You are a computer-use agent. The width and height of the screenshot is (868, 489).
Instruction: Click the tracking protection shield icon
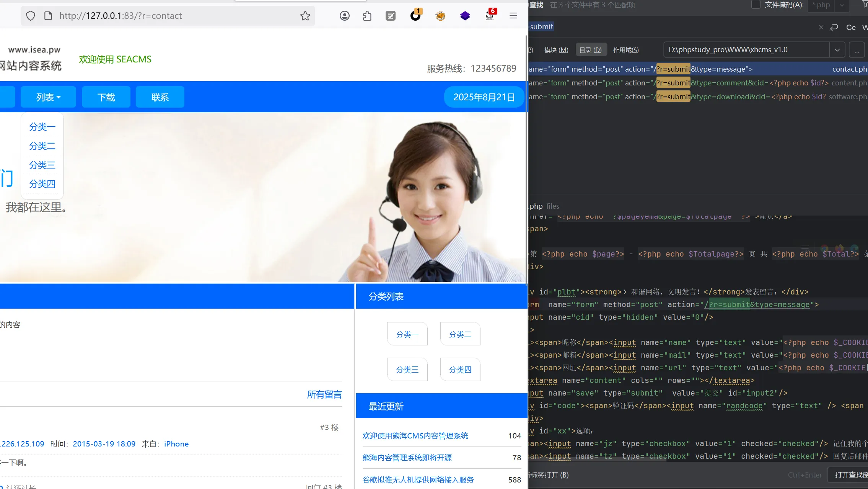pos(31,16)
